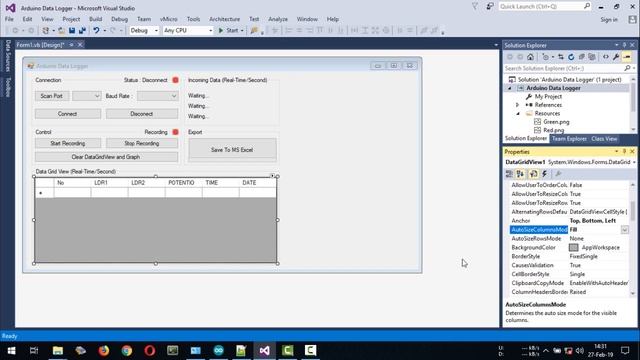The image size is (640, 360).
Task: Click the Scan Port button on form
Action: click(51, 96)
